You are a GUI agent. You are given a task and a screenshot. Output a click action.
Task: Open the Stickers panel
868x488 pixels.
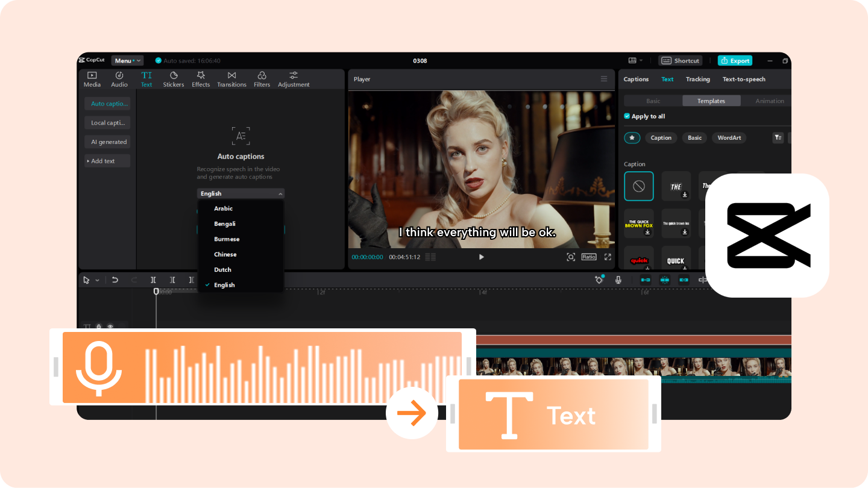[174, 80]
